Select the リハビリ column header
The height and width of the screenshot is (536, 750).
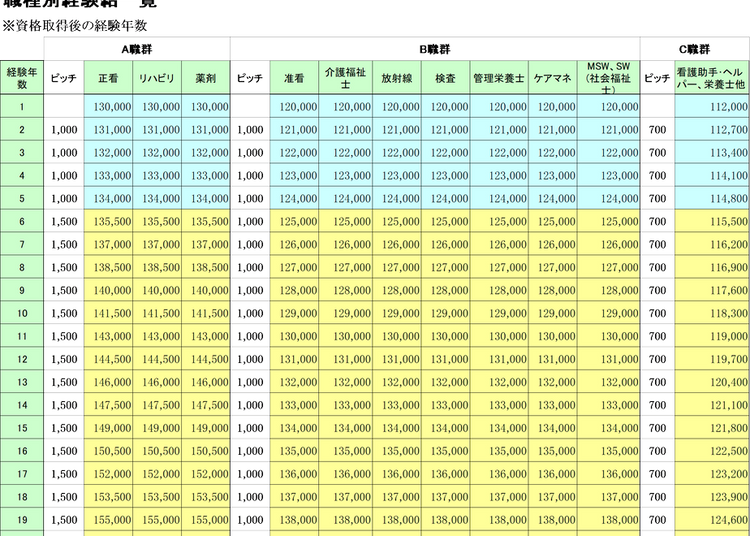(159, 78)
